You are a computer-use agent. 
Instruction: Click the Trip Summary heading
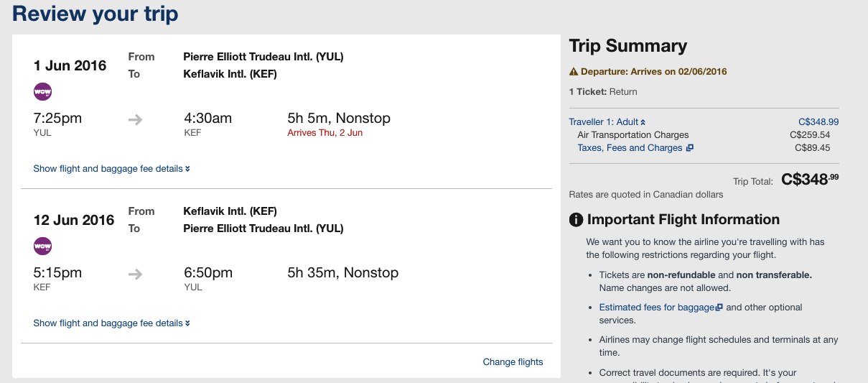[628, 46]
